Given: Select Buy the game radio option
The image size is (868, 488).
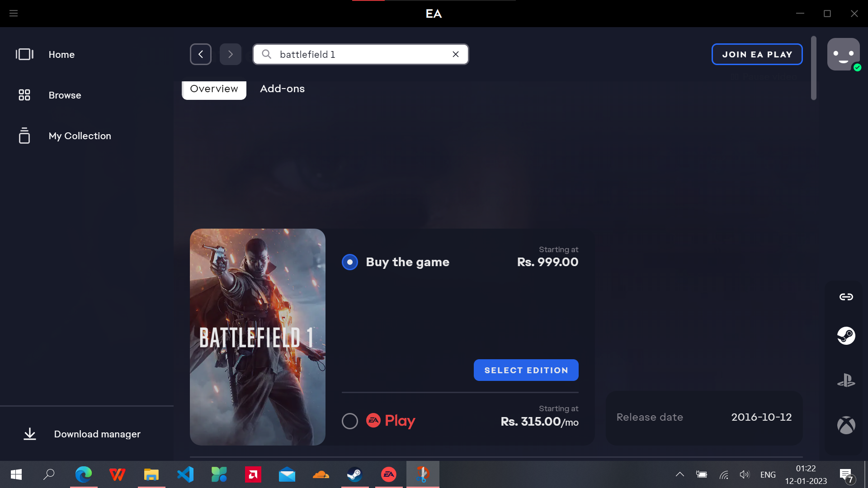Looking at the screenshot, I should coord(350,262).
